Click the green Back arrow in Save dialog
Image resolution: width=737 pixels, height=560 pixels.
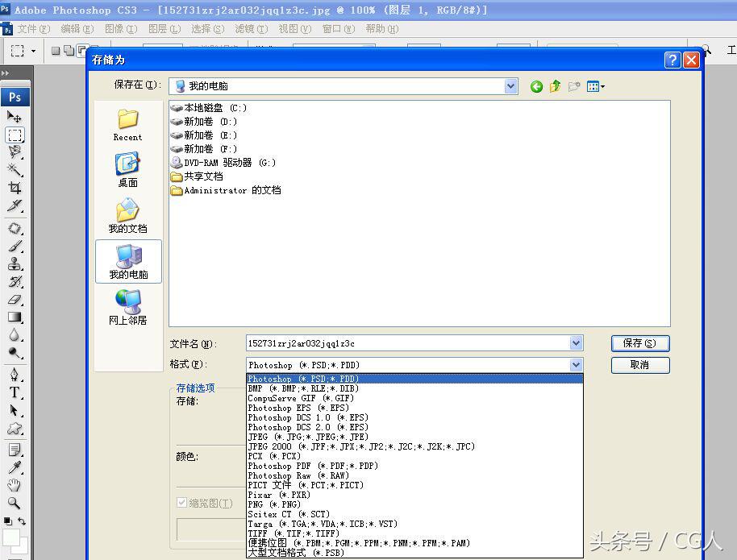536,86
